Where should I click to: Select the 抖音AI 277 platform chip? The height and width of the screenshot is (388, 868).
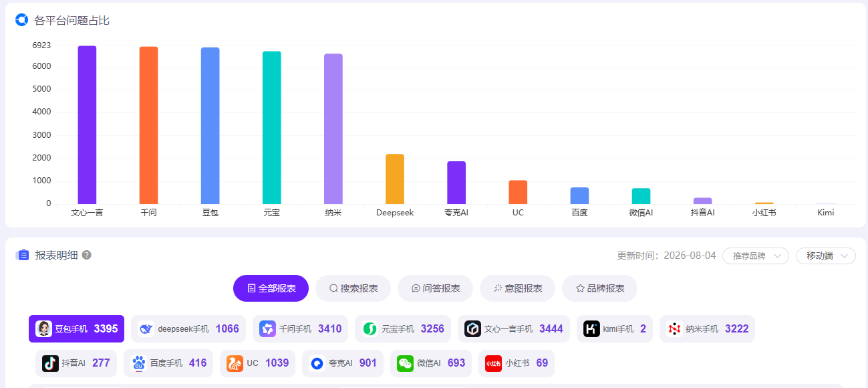tap(76, 363)
